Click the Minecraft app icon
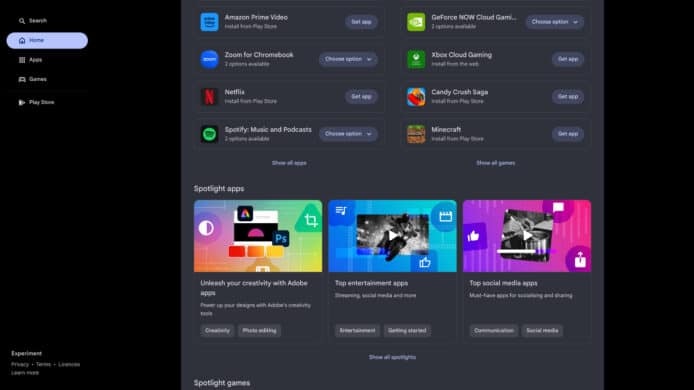 click(x=416, y=134)
